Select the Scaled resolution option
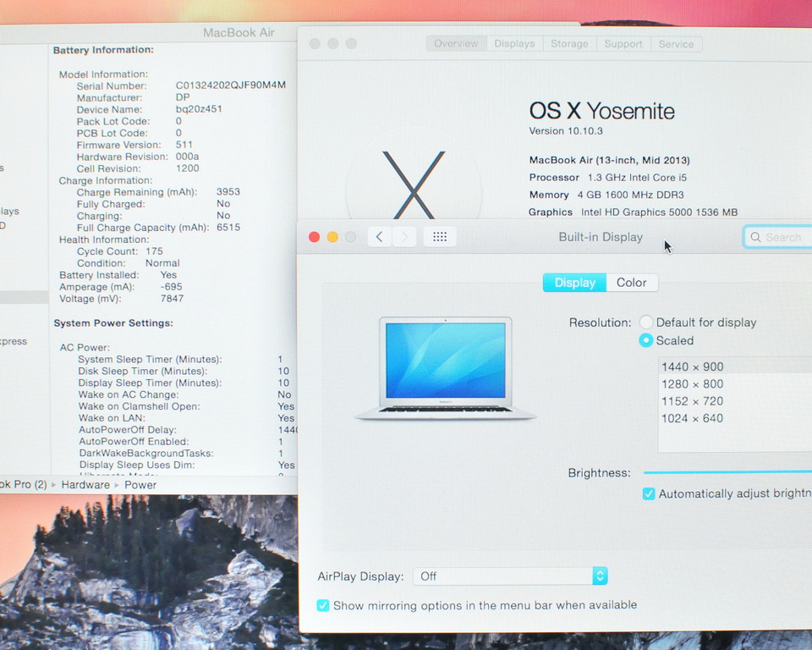Viewport: 812px width, 650px height. click(645, 340)
